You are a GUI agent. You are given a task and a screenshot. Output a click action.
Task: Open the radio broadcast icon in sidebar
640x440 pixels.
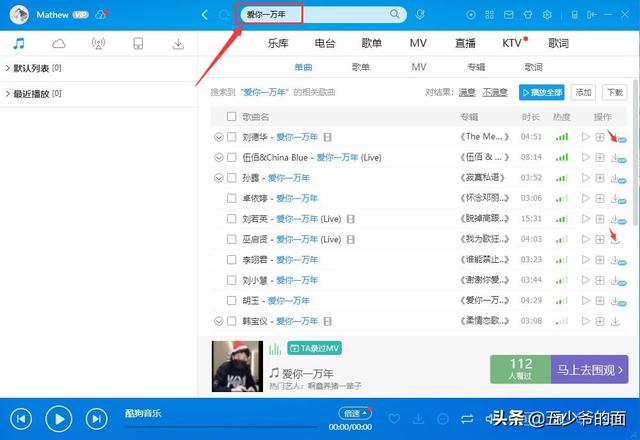click(98, 43)
